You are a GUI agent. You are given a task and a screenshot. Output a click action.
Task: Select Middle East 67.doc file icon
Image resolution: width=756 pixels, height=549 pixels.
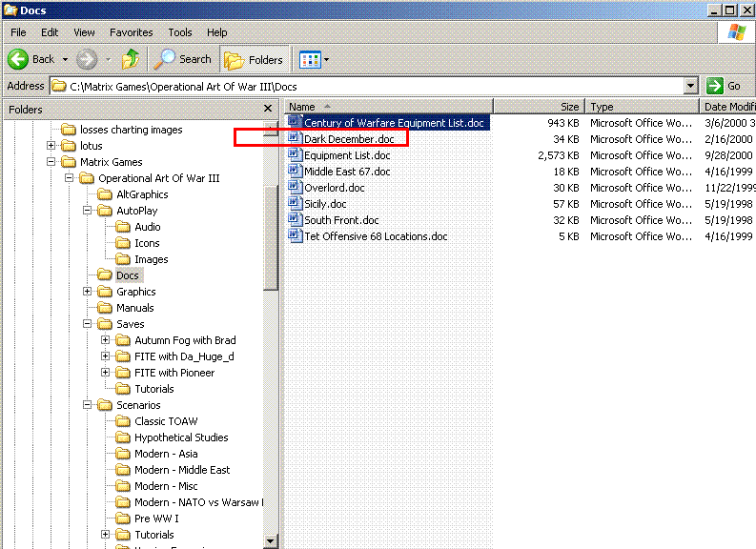coord(295,171)
